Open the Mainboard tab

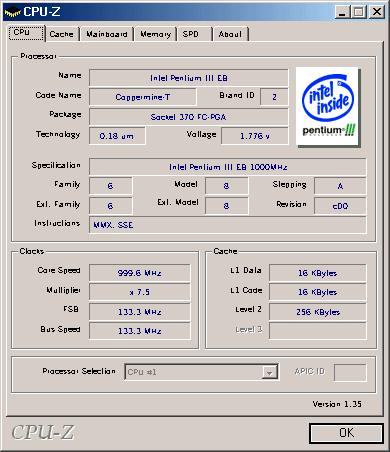tap(107, 34)
